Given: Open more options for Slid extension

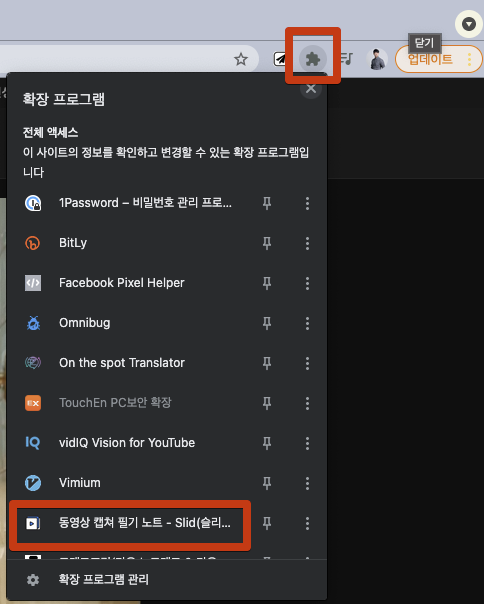Looking at the screenshot, I should pyautogui.click(x=307, y=523).
